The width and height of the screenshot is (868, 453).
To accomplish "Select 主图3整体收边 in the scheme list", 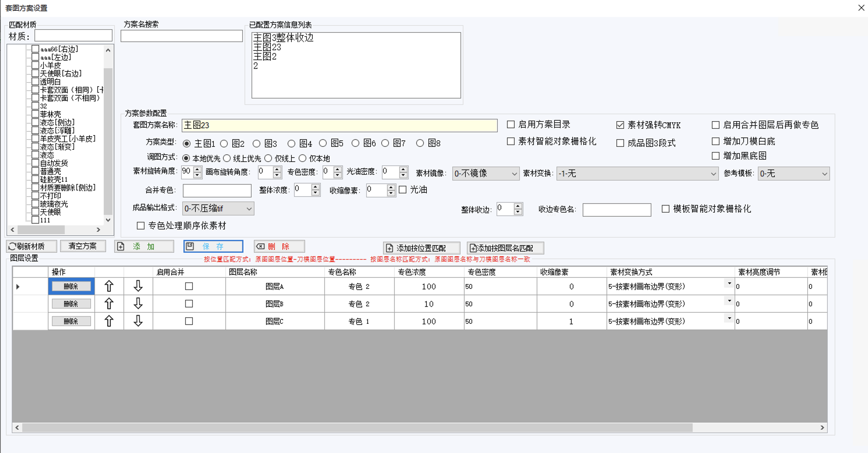I will pos(283,38).
